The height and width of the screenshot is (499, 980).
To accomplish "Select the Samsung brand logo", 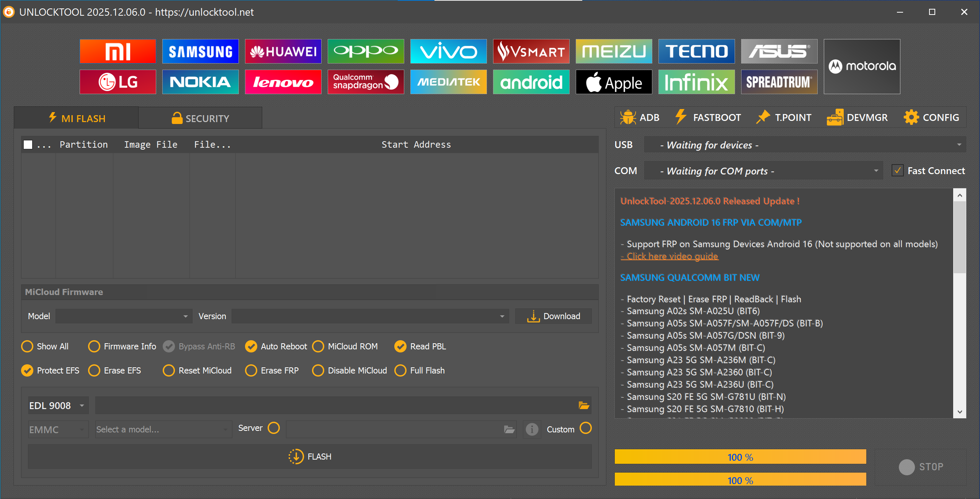I will (x=200, y=51).
